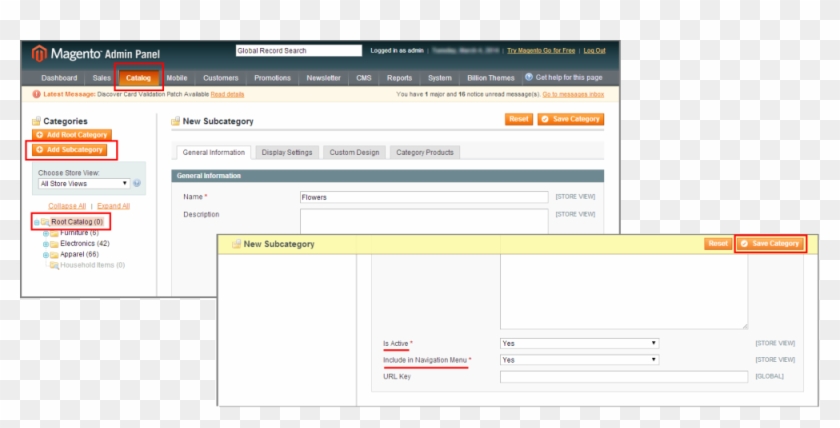Open the Include in Navigation Menu dropdown
This screenshot has width=840, height=428.
click(x=579, y=360)
